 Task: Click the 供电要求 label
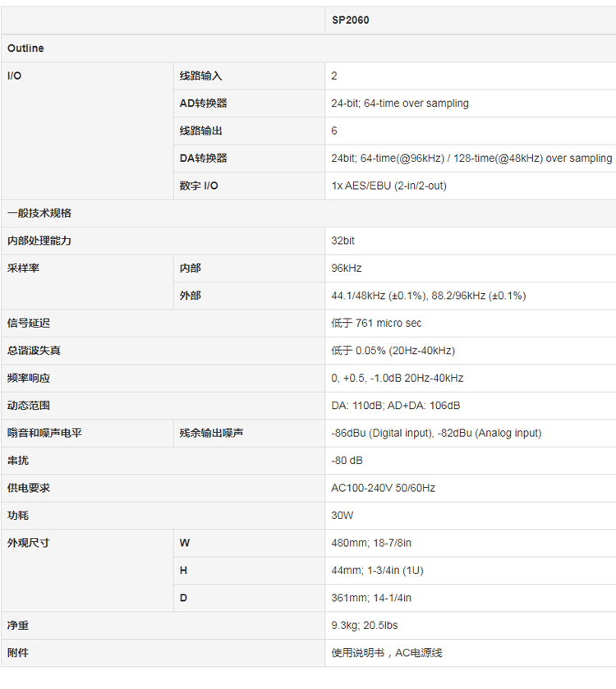(29, 488)
